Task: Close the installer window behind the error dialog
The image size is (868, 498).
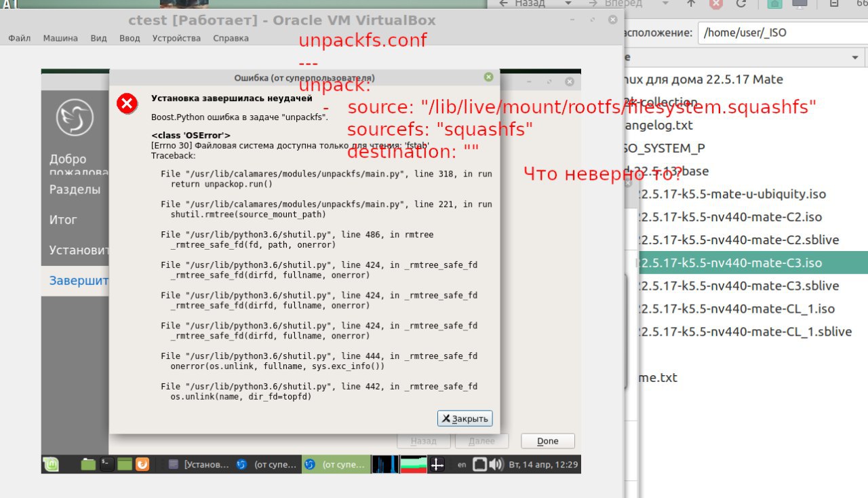Action: coord(569,81)
